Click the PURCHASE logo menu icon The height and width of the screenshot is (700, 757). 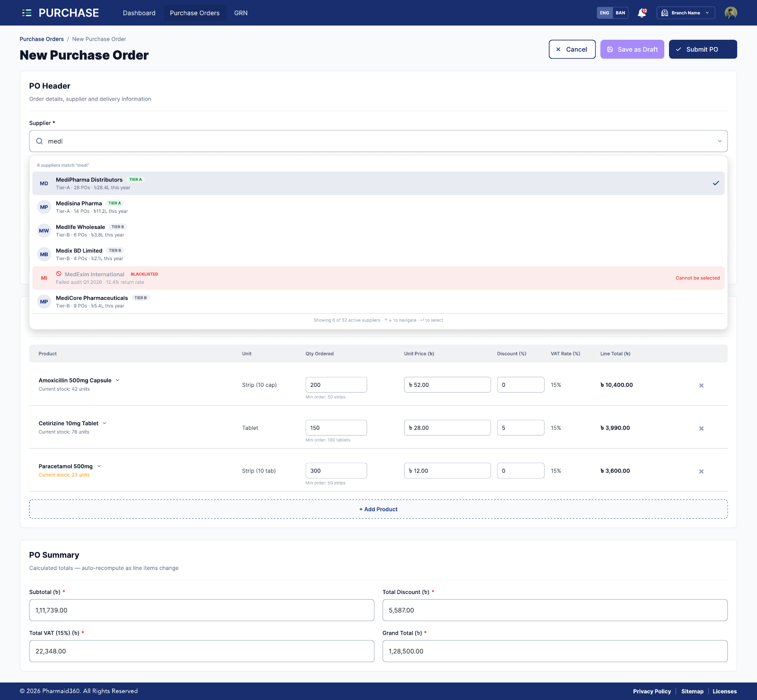point(26,13)
